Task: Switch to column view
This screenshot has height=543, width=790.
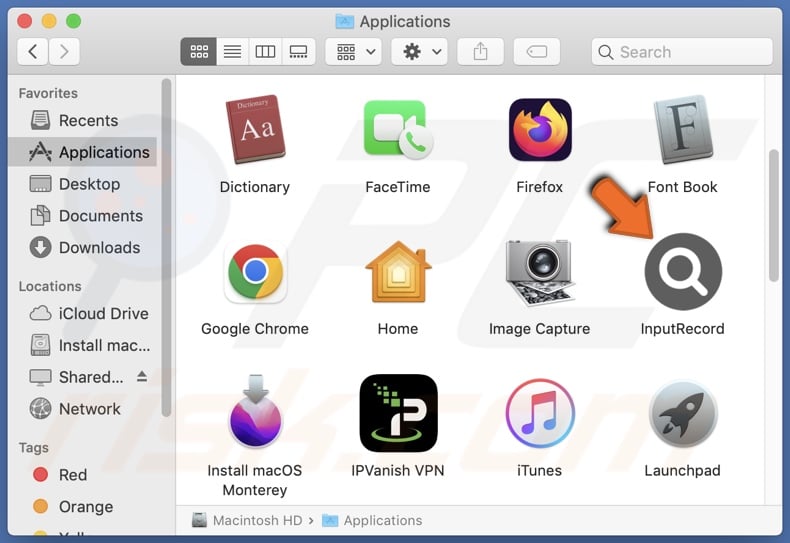Action: click(265, 51)
